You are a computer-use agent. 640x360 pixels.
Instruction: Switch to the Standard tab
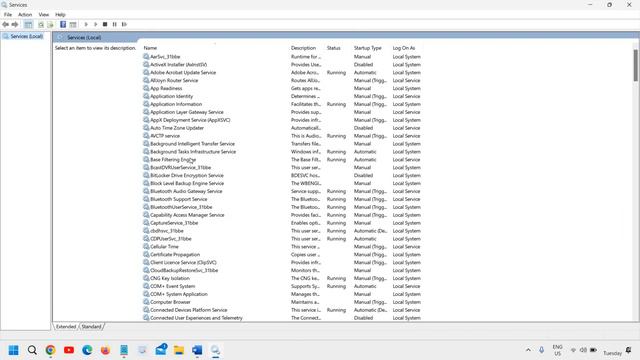coord(91,327)
